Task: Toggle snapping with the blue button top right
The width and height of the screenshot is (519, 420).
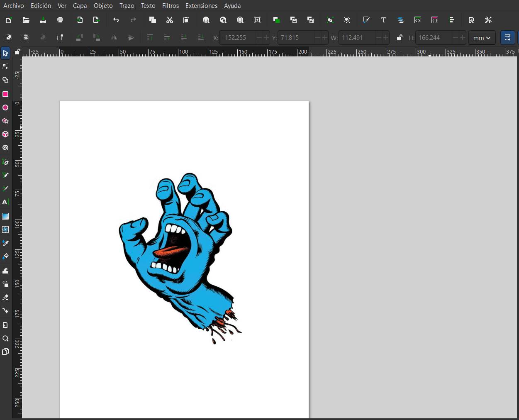Action: (507, 37)
